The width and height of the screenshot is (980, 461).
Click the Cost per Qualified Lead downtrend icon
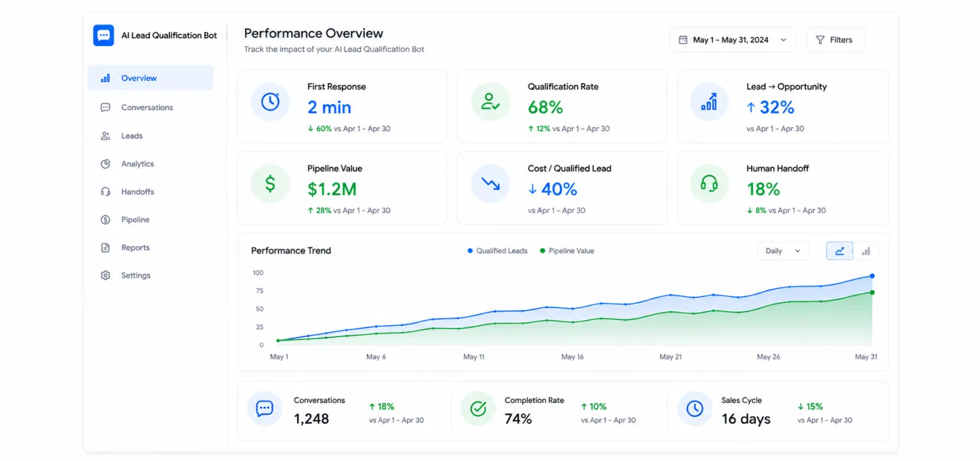[x=491, y=183]
